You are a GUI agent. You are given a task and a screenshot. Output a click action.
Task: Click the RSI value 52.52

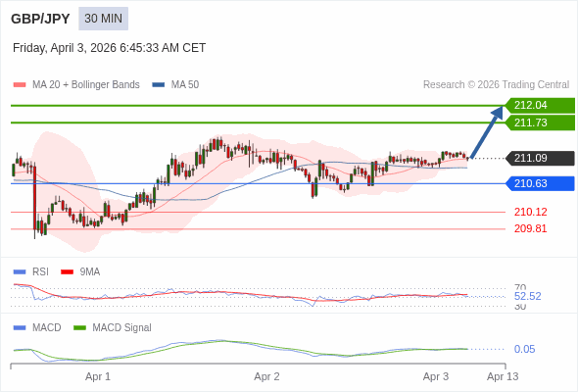[x=528, y=297]
